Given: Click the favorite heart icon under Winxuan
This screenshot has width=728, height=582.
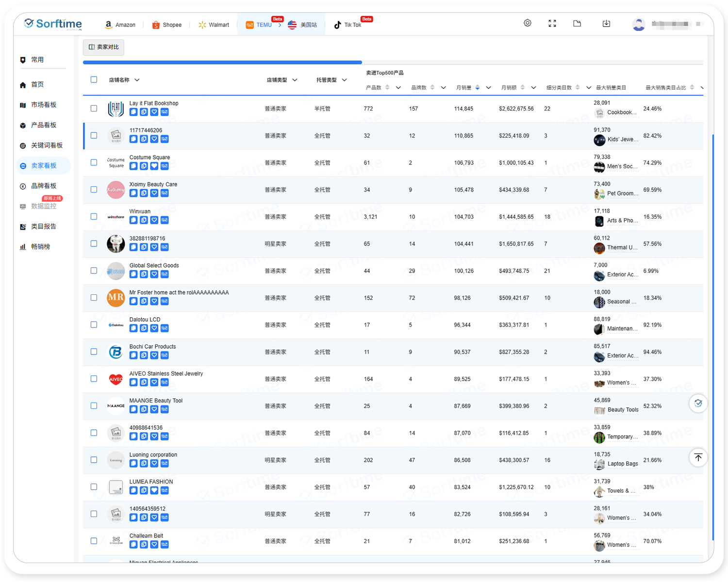Looking at the screenshot, I should click(154, 220).
